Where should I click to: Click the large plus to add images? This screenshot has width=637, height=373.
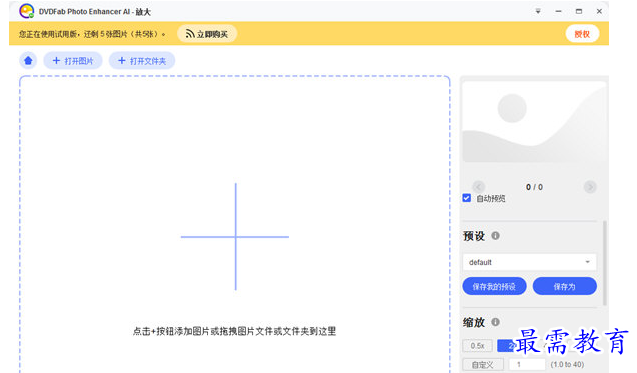[235, 236]
